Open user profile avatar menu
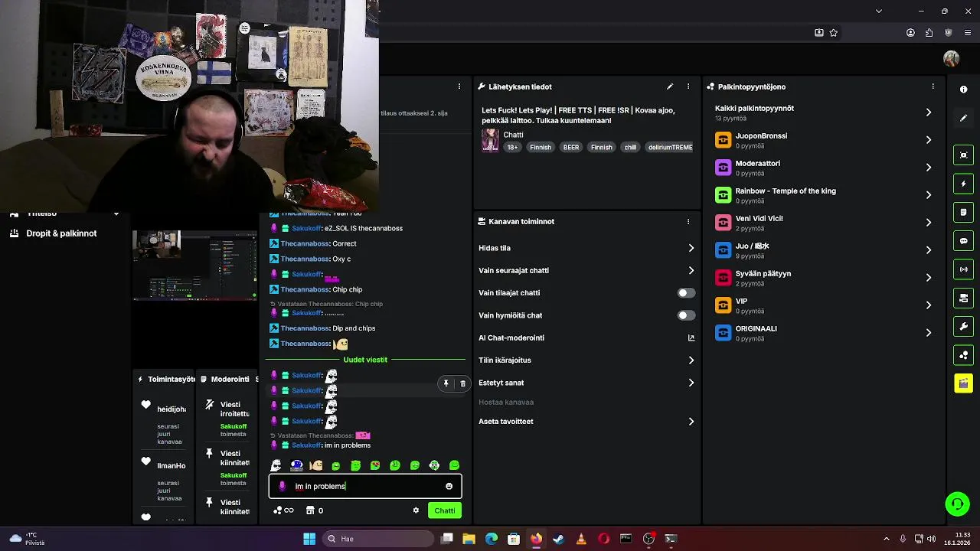Viewport: 980px width, 551px height. click(951, 59)
